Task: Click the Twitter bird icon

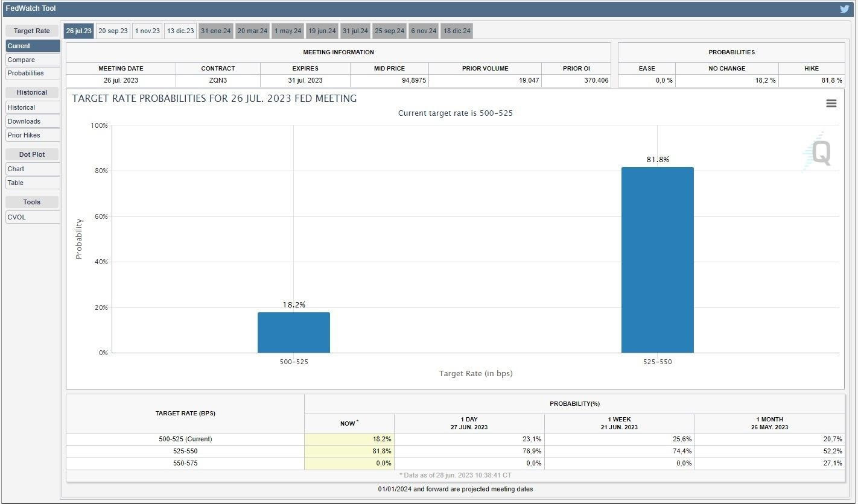Action: tap(845, 9)
